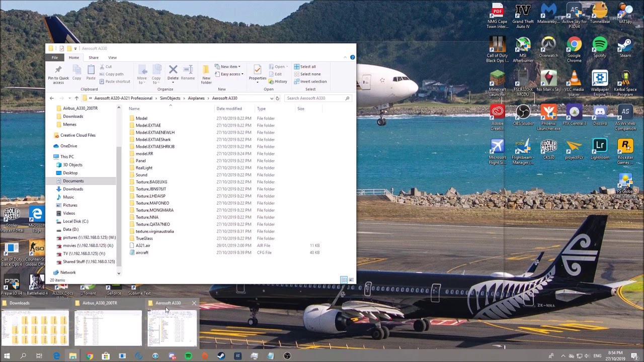Screen dimensions: 644x362
Task: Open Spotify from the taskbar
Action: tap(188, 356)
